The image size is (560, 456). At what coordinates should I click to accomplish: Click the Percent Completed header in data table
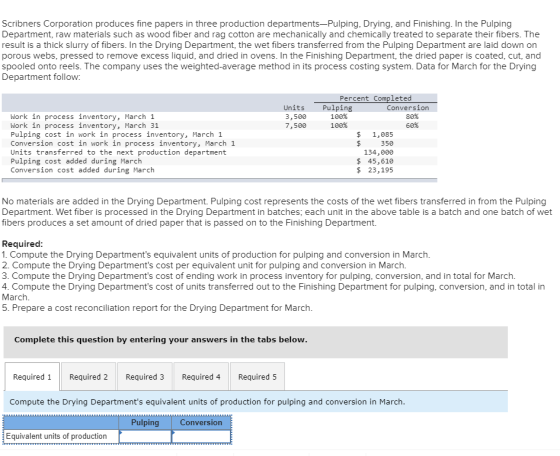pyautogui.click(x=375, y=98)
